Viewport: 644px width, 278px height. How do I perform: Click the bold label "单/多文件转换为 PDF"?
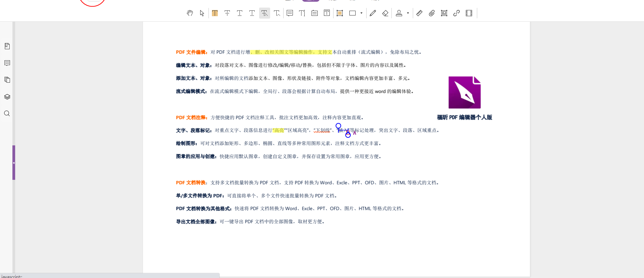point(200,196)
